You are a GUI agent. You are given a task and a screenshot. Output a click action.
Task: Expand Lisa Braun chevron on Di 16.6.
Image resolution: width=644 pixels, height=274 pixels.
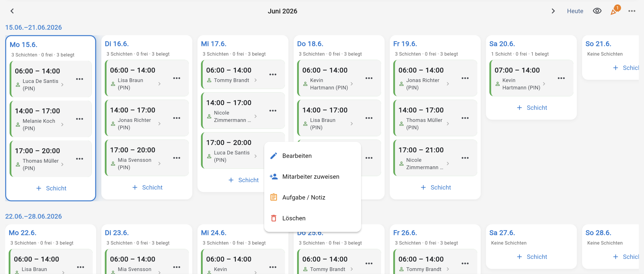point(159,84)
